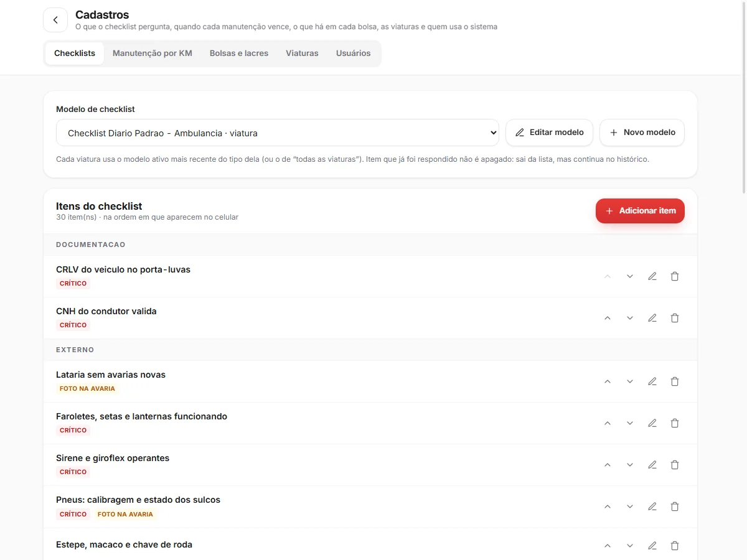Switch to the Viaturas tab
The height and width of the screenshot is (560, 747).
pyautogui.click(x=302, y=54)
